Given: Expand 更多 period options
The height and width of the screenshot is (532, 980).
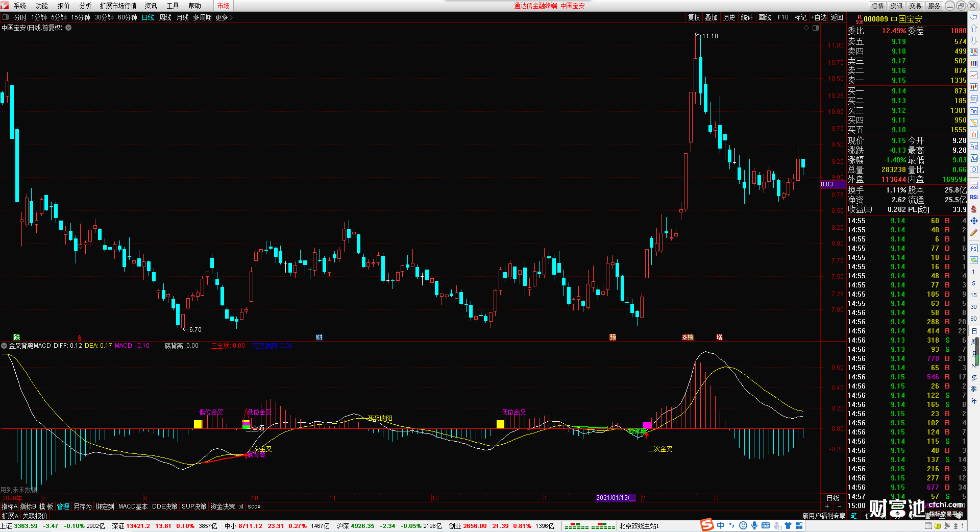Looking at the screenshot, I should (x=224, y=17).
